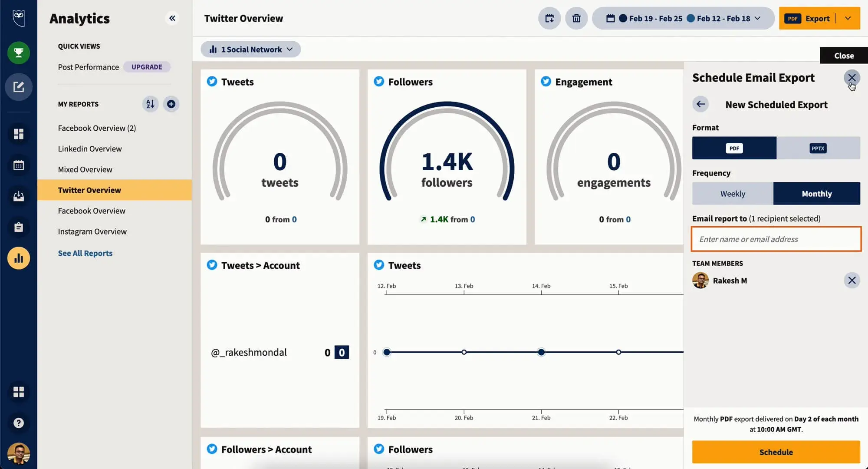Select the PPTX format option

coord(818,148)
